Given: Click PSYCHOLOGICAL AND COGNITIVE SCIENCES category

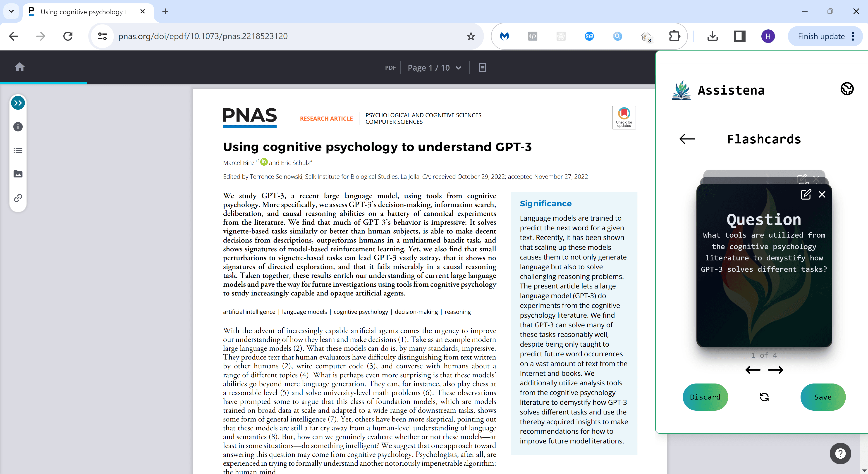Looking at the screenshot, I should coord(423,115).
